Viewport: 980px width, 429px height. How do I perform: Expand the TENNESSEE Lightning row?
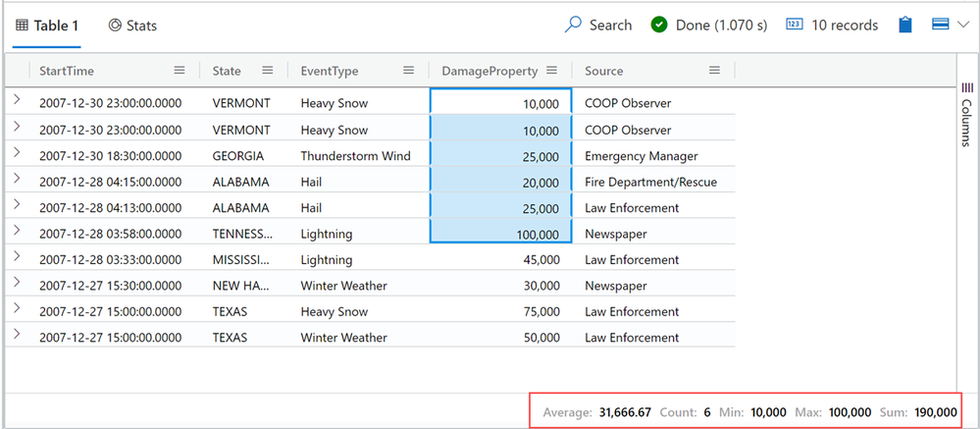[17, 231]
